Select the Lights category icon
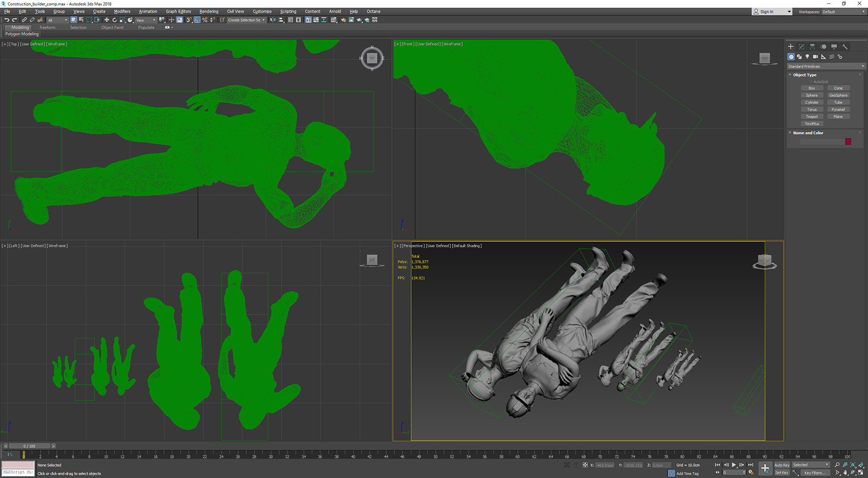868x478 pixels. point(807,56)
